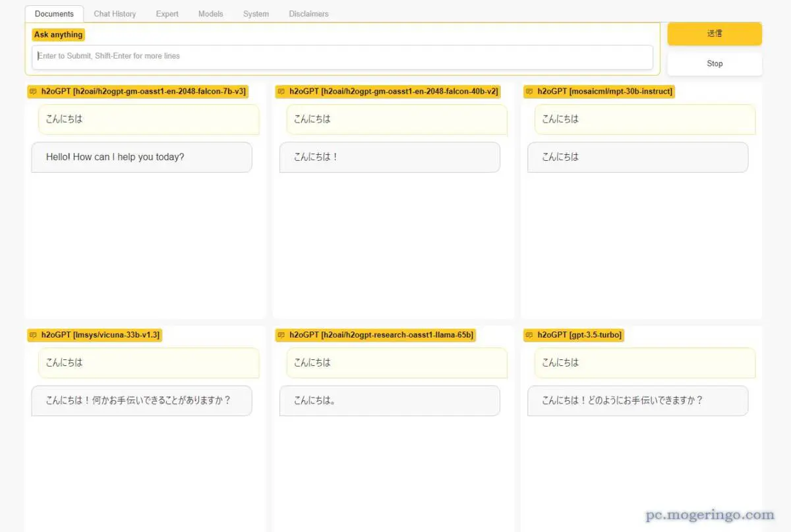Select the h2oGPT vicuna-33b-v1.3 model label

pyautogui.click(x=94, y=335)
